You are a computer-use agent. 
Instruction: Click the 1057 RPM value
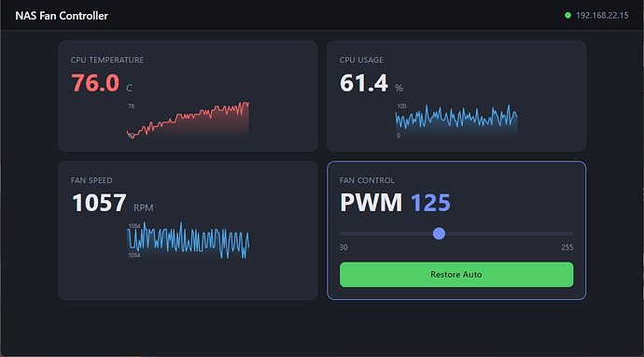click(99, 203)
